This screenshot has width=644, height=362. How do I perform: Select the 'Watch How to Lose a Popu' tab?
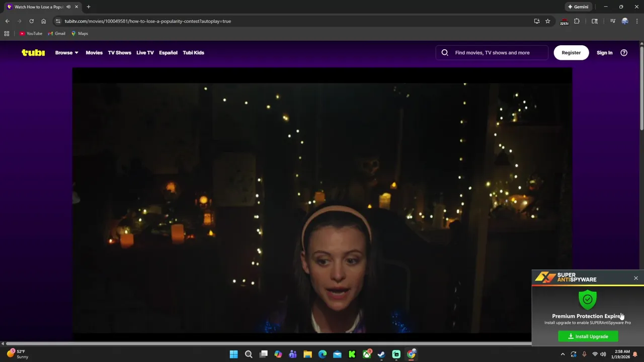coord(39,7)
